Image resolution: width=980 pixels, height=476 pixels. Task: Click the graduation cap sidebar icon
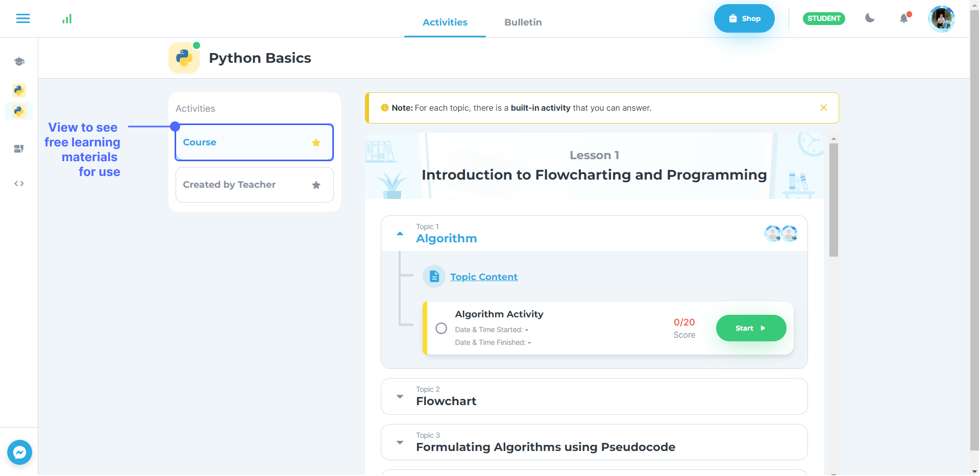[x=19, y=62]
